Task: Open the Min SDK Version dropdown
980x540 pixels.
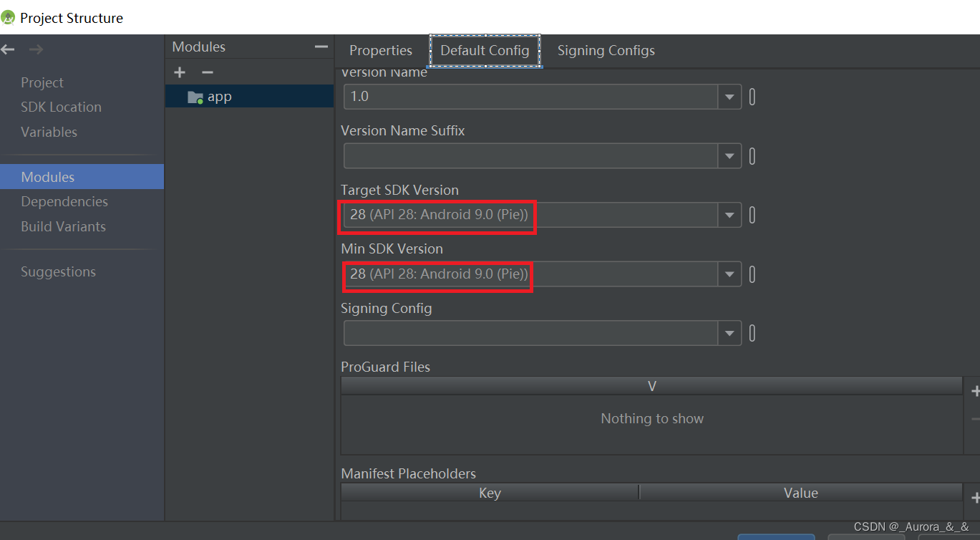Action: point(729,274)
